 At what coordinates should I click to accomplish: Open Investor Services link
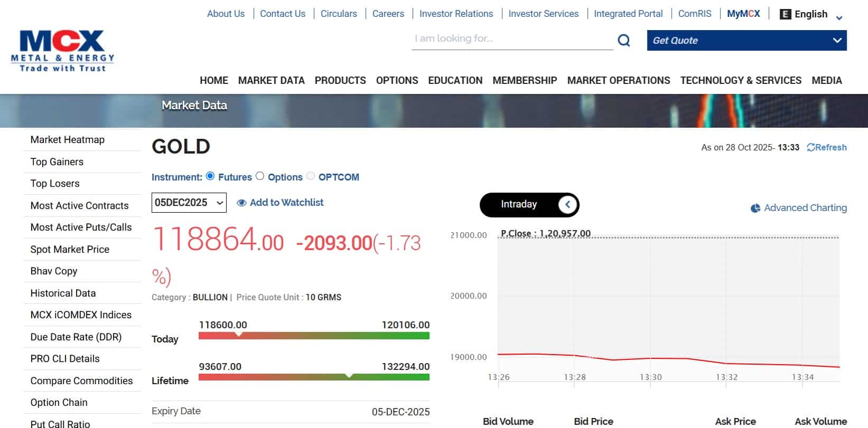[x=544, y=14]
